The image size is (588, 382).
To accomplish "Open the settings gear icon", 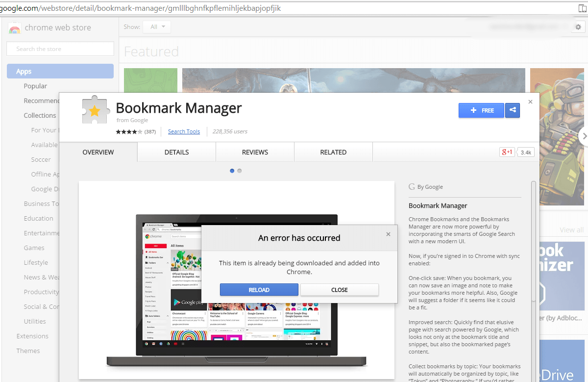I will click(578, 27).
